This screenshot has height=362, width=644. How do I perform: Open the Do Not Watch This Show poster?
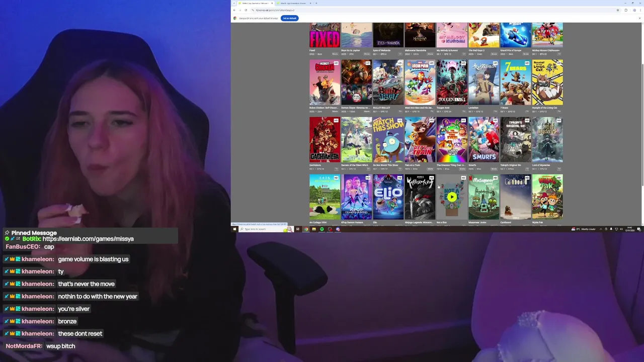coord(388,140)
